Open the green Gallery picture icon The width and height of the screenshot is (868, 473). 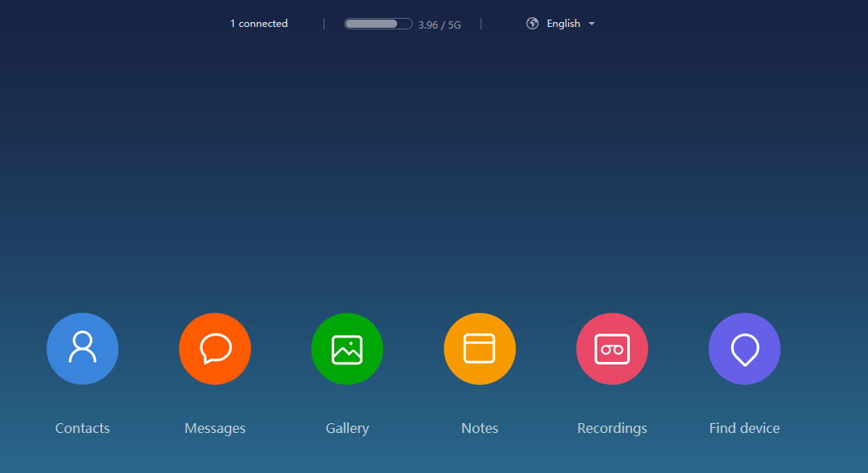point(347,349)
